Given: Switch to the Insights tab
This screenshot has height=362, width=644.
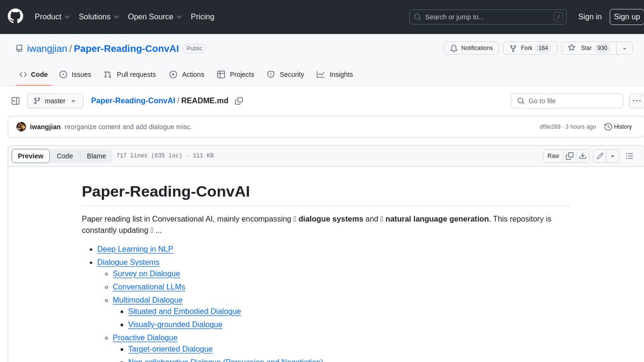Looking at the screenshot, I should coord(335,74).
